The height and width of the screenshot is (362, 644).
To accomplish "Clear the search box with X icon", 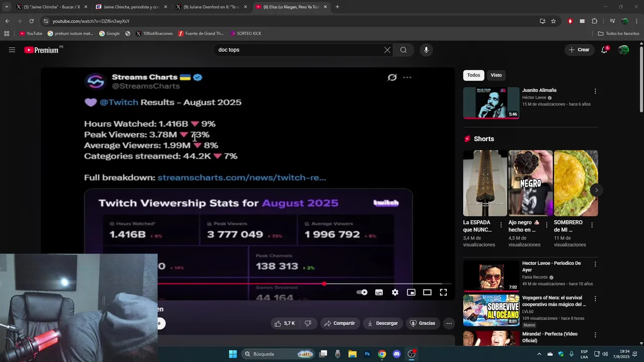I will point(387,50).
